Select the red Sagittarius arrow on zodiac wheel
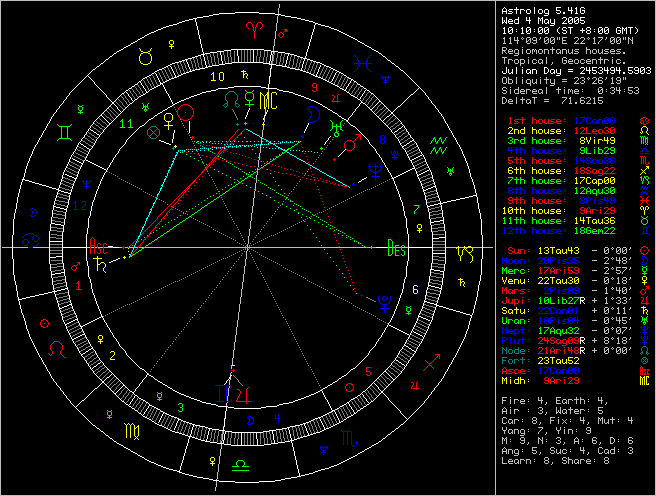The width and height of the screenshot is (656, 496). tap(431, 358)
